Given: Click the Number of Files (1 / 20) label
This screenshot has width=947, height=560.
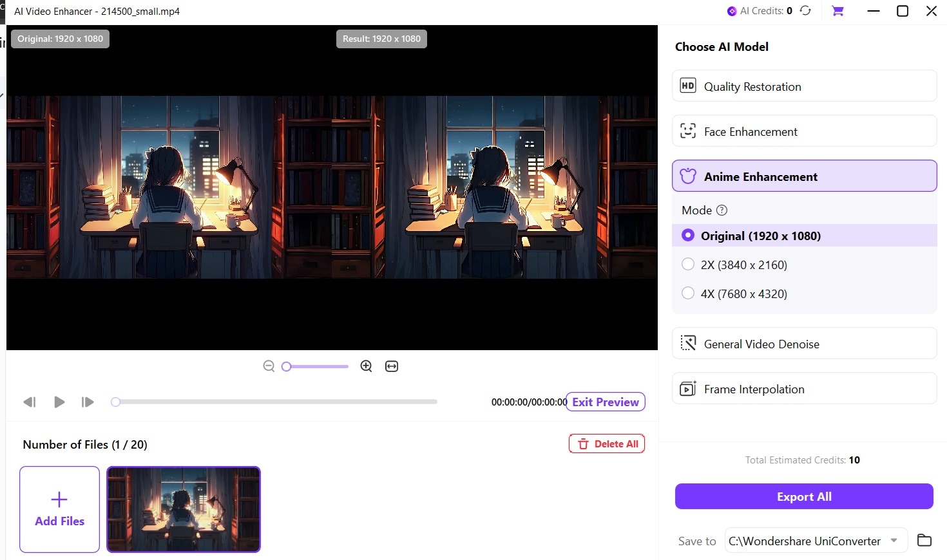Looking at the screenshot, I should coord(85,444).
